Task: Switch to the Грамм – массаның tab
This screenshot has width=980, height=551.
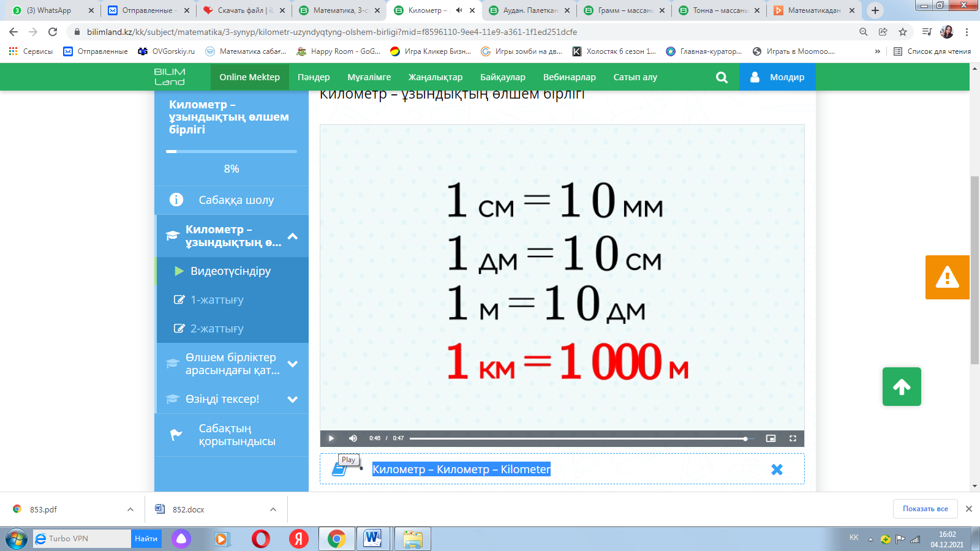Action: [x=625, y=10]
